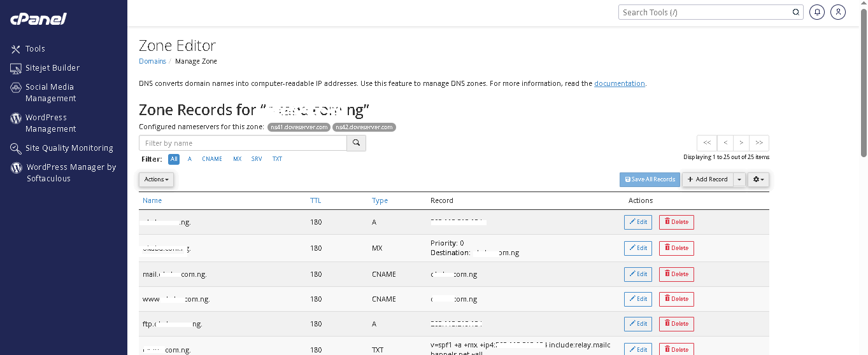Select the MX filter
Viewport: 868px width, 355px height.
click(237, 159)
